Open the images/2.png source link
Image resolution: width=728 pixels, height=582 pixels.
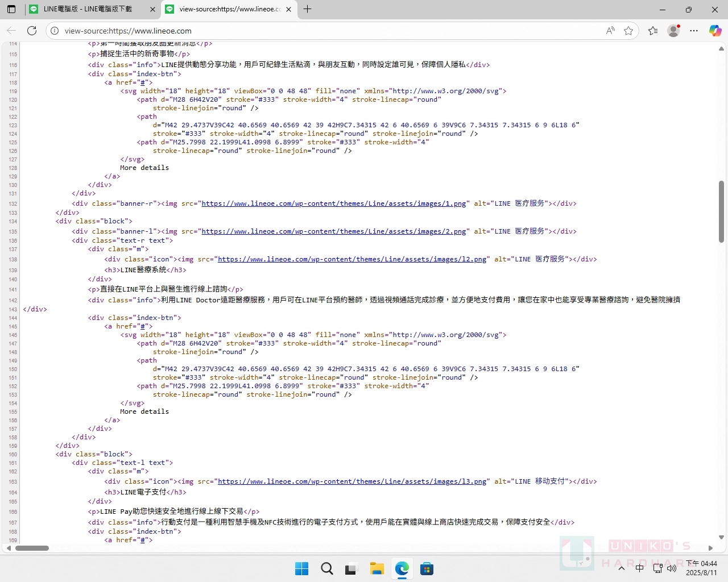coord(334,231)
